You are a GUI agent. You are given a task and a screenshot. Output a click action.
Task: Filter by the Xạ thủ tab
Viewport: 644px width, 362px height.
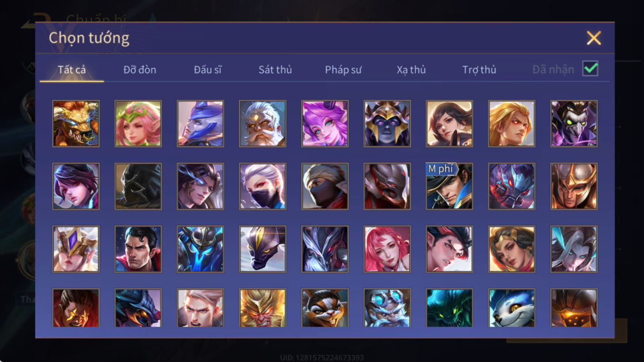(411, 70)
